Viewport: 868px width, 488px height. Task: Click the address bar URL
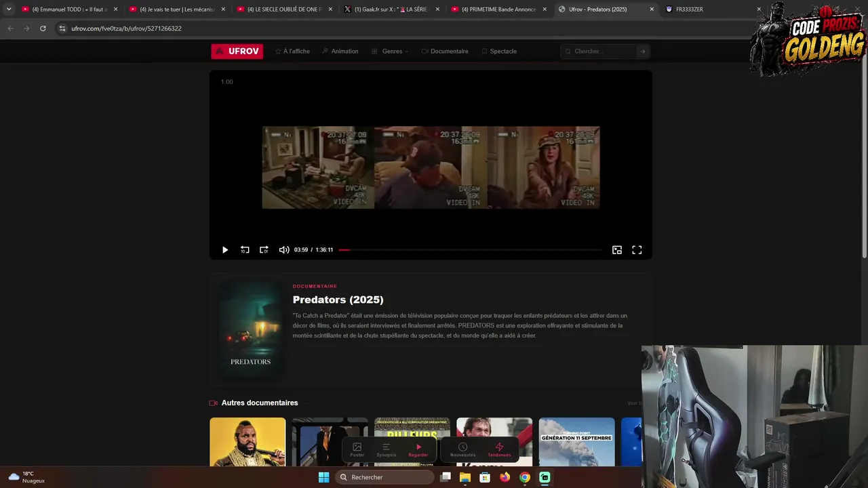tap(126, 28)
